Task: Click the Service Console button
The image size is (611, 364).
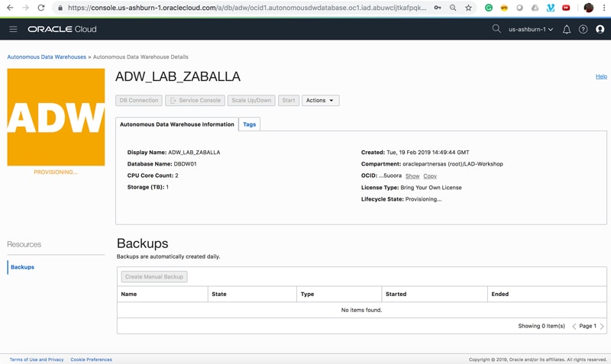Action: (195, 101)
